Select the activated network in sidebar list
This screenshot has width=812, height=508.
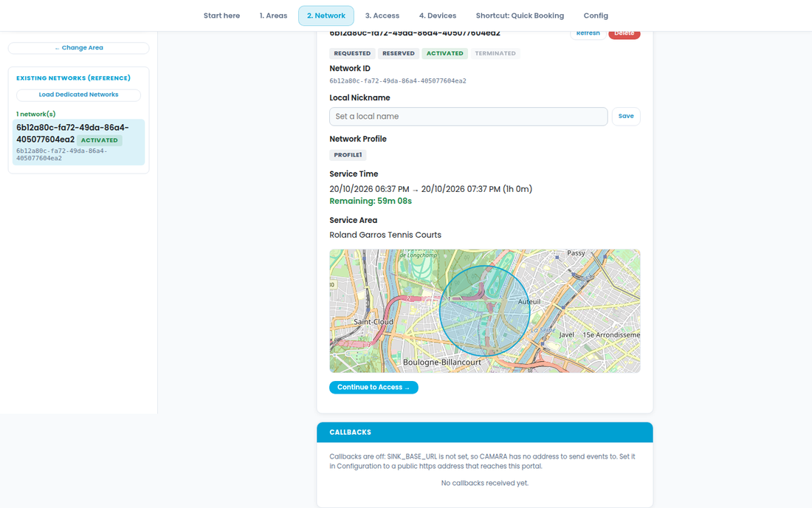point(79,143)
